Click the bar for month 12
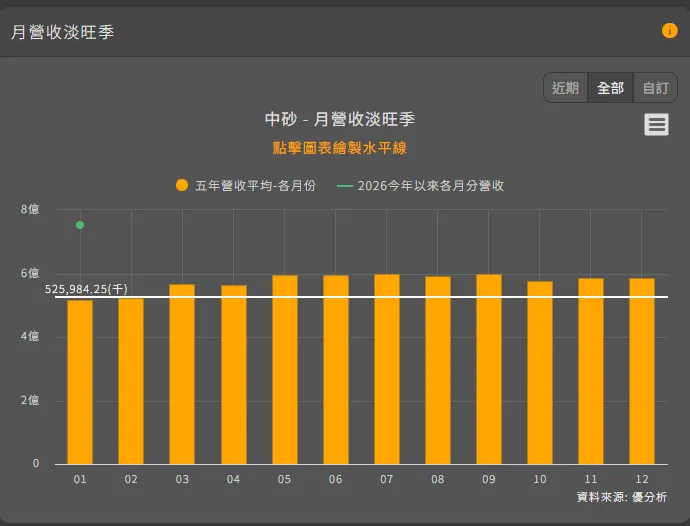Image resolution: width=690 pixels, height=526 pixels. (642, 371)
